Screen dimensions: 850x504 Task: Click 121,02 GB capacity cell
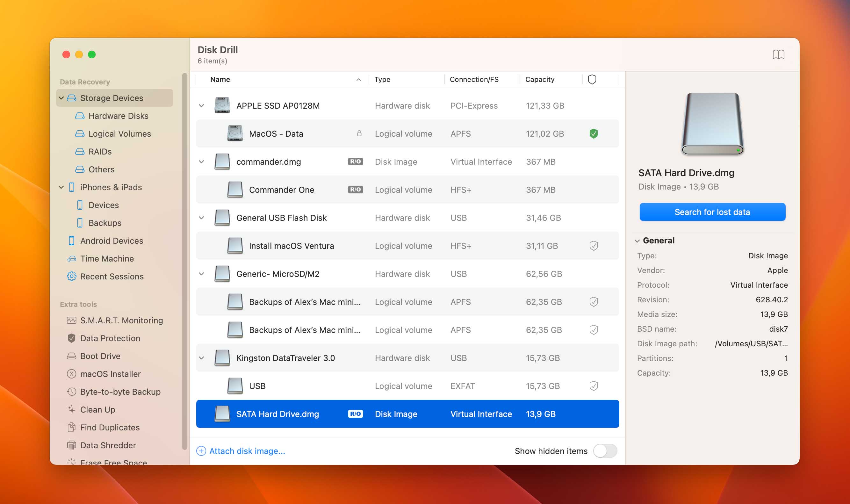point(545,134)
